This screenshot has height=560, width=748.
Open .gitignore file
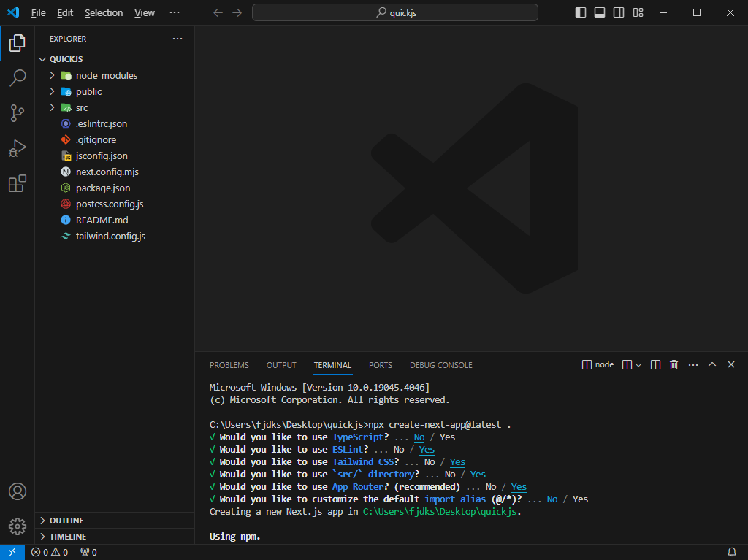(x=115, y=139)
